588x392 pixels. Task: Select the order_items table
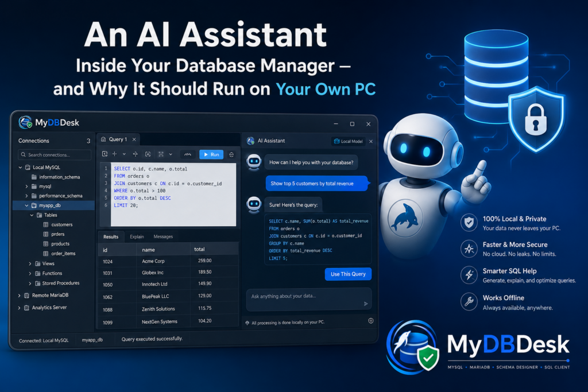click(63, 253)
